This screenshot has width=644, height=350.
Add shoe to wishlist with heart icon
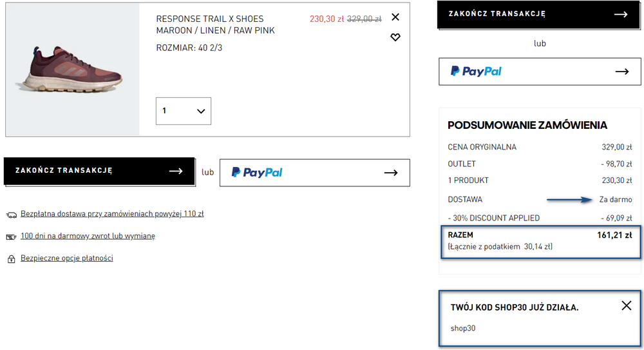tap(395, 37)
